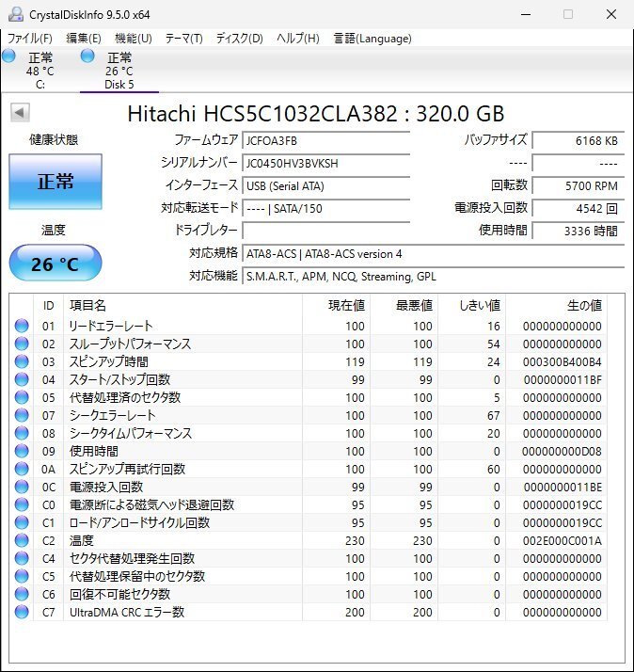Click raw value 0000000011BE in 電源投入回数 row

(x=563, y=488)
